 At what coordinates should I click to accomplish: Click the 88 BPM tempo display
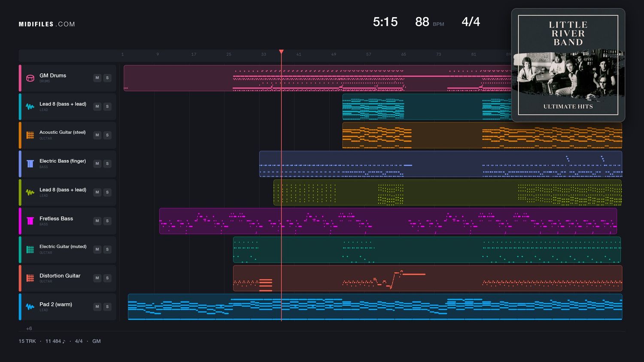point(429,22)
